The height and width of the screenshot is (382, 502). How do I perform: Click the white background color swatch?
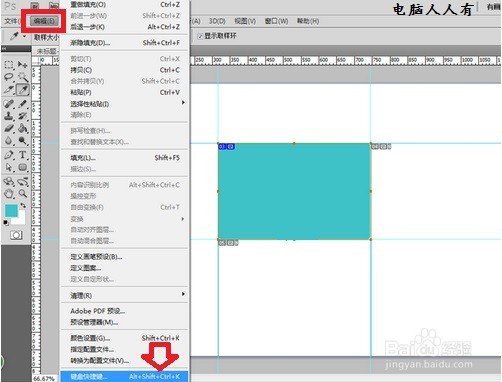click(x=21, y=219)
